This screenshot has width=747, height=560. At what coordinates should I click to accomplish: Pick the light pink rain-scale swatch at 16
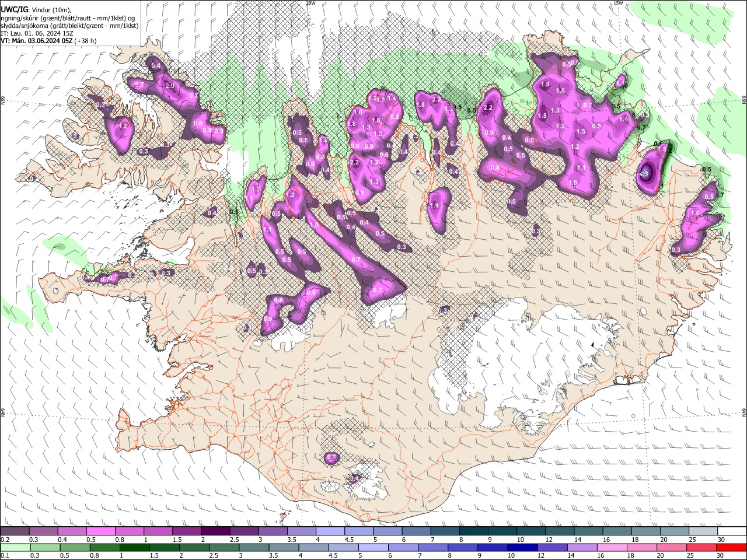611,547
